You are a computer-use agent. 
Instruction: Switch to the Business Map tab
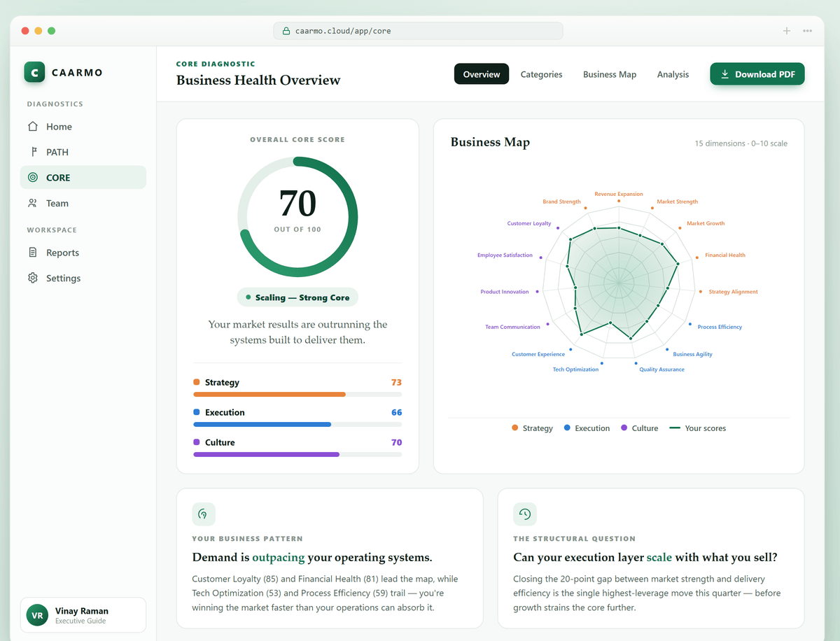610,74
